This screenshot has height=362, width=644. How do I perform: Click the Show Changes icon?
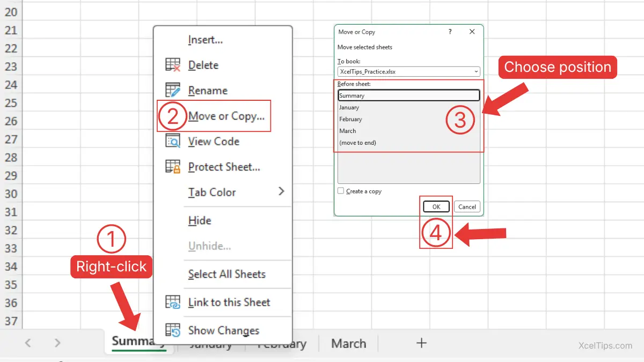173,330
